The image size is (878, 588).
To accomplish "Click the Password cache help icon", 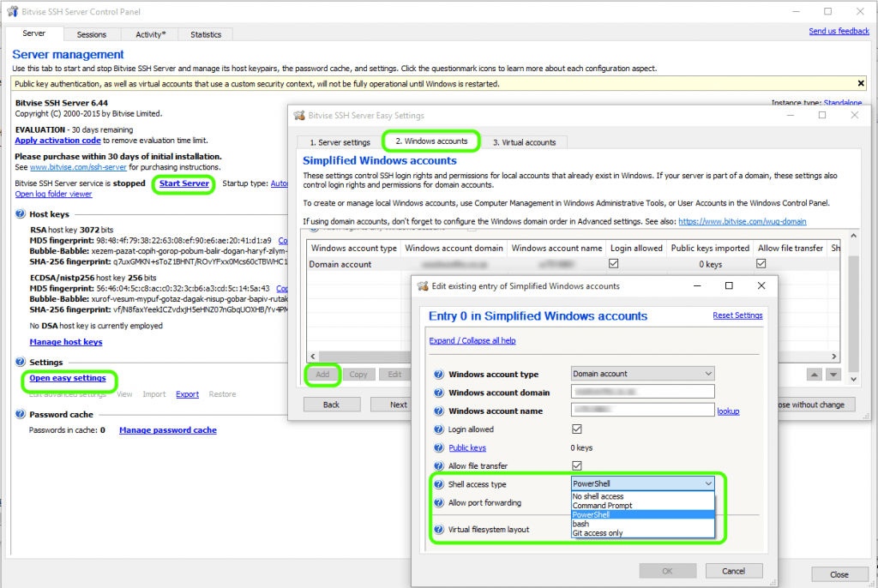I will click(x=21, y=414).
